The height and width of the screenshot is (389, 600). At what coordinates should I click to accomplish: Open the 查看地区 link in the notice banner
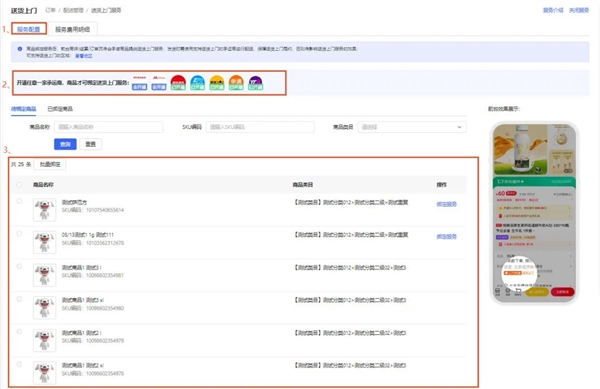[84, 56]
